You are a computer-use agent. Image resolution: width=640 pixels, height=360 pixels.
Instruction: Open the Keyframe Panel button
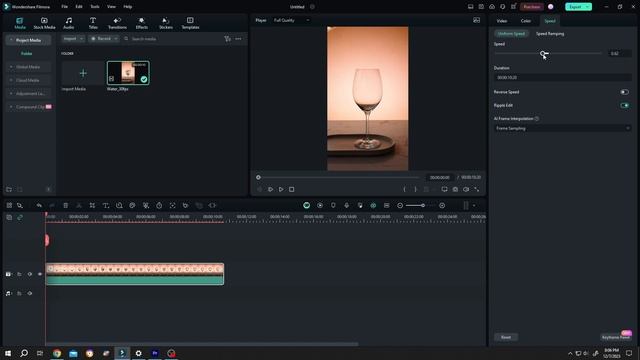pos(616,337)
